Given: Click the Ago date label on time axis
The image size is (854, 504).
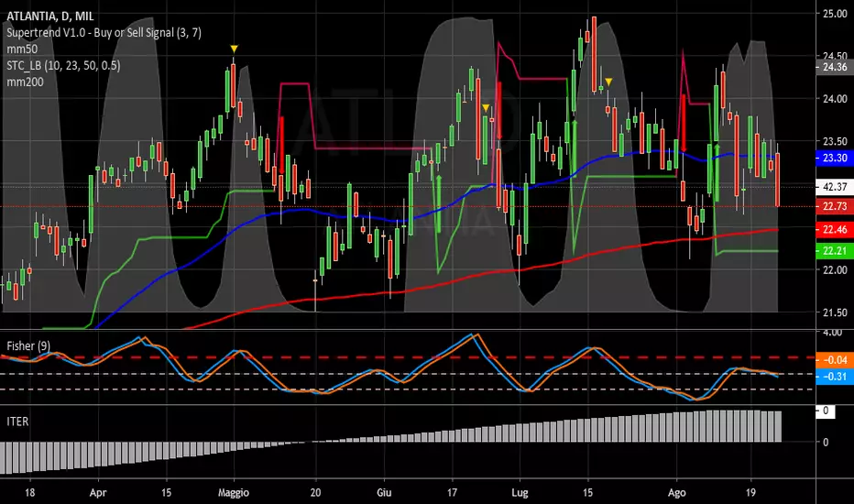Looking at the screenshot, I should pyautogui.click(x=677, y=493).
